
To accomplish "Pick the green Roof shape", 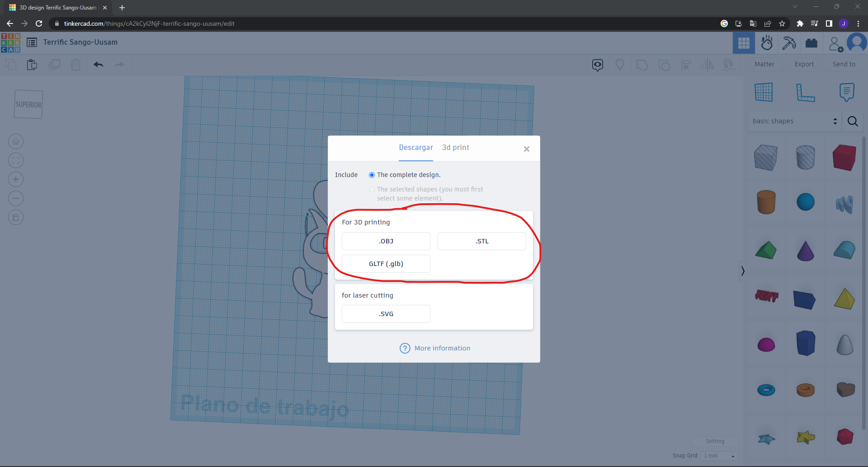I will click(x=766, y=250).
